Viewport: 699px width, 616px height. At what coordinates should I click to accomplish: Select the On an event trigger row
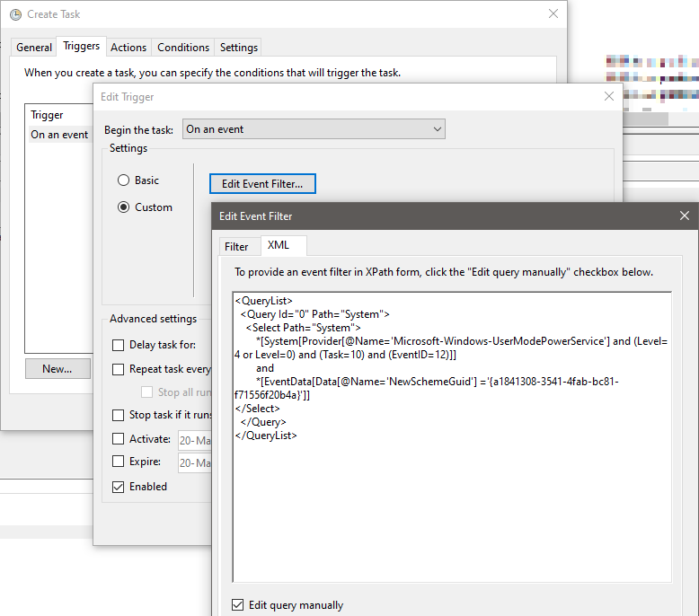pyautogui.click(x=59, y=135)
